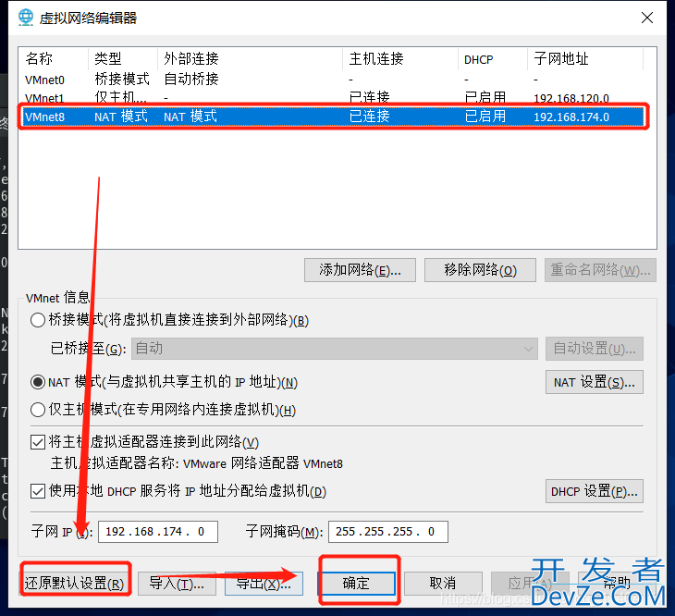Open DHCP 设置(P)... dialog
Screen dimensions: 675x616
(x=594, y=491)
